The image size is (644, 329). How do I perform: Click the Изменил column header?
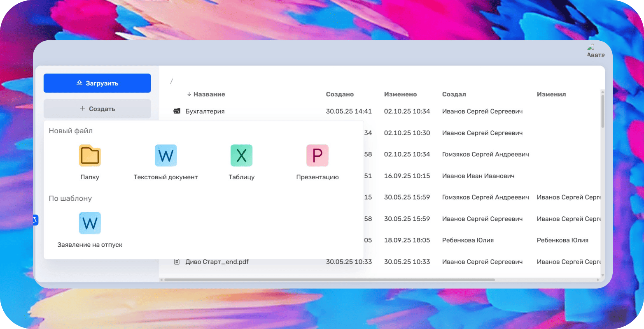pyautogui.click(x=551, y=94)
